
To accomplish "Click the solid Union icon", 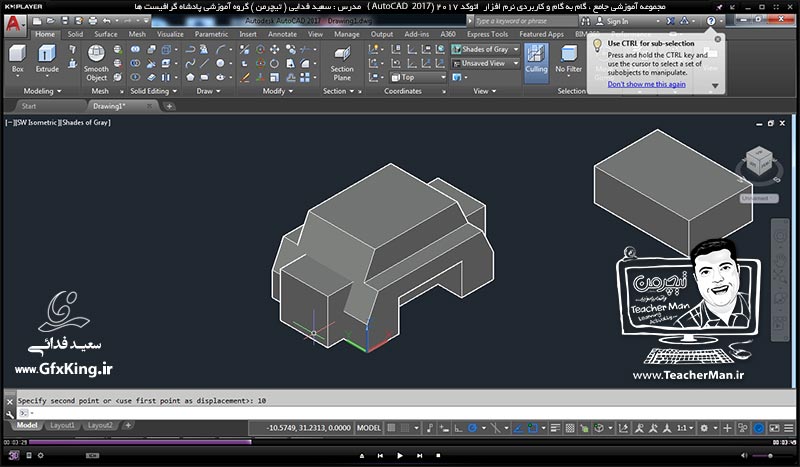I will (x=135, y=50).
